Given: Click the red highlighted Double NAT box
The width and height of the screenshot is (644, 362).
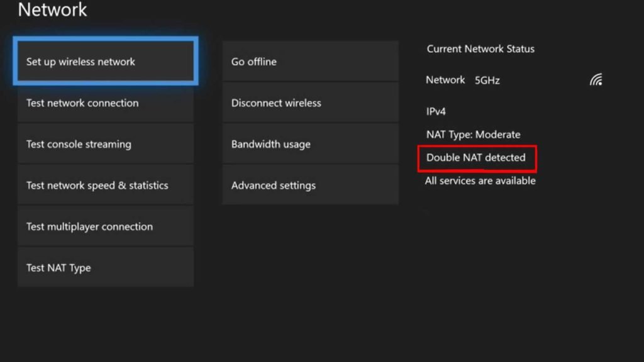Looking at the screenshot, I should point(477,158).
